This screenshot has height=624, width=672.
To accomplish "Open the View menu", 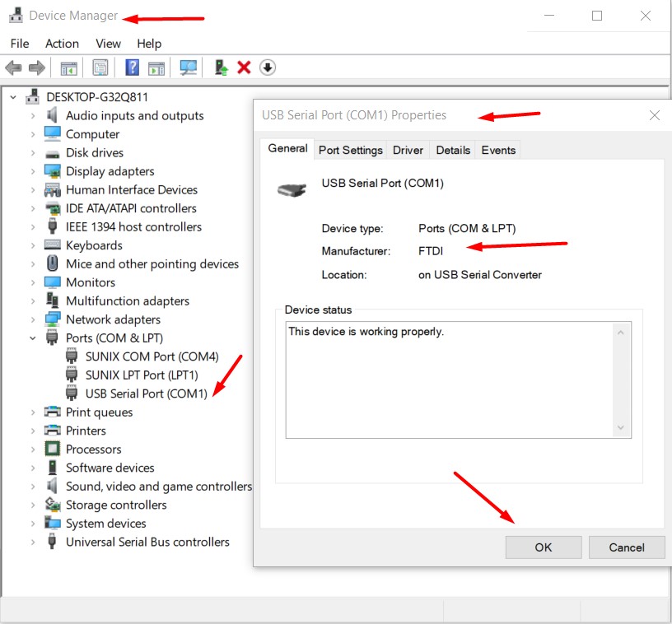I will [108, 44].
